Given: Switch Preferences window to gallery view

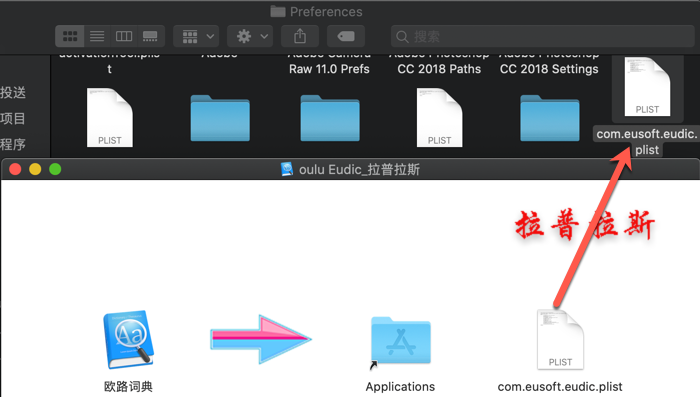Looking at the screenshot, I should (150, 36).
